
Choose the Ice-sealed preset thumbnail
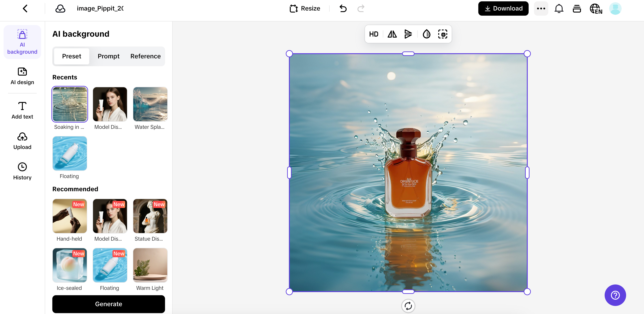pos(70,265)
